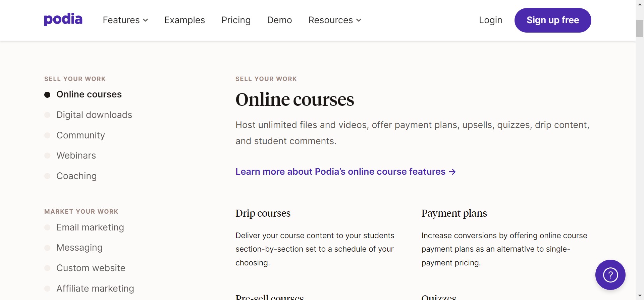Click arrow icon after online course features link
This screenshot has height=300, width=644.
(x=452, y=172)
